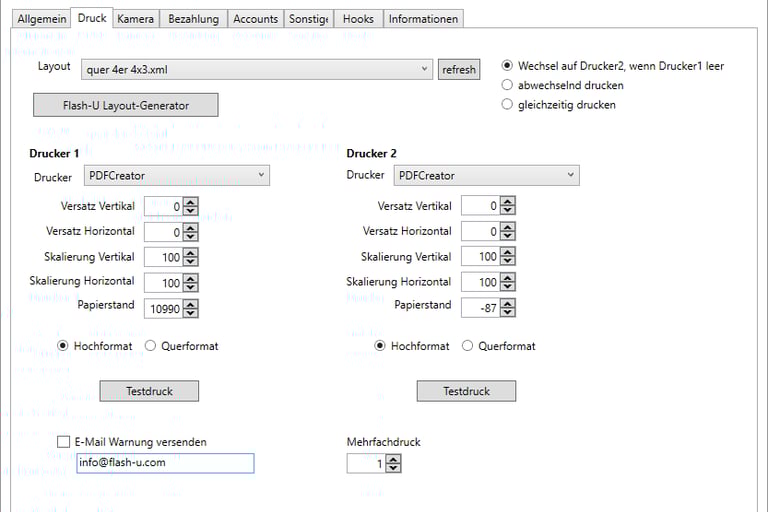Screen dimensions: 768x512
Task: Decrease Drucker 1 Versatz Horizontal value
Action: pos(191,237)
